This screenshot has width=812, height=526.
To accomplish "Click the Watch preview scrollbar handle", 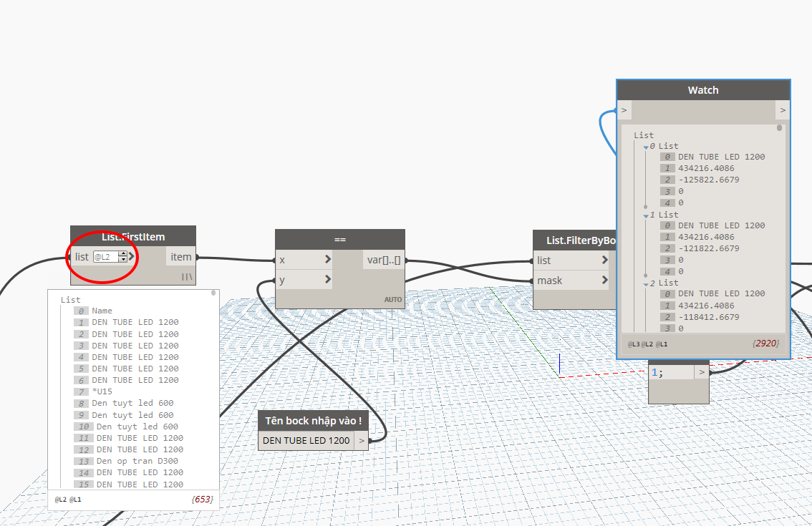I will coord(779,128).
